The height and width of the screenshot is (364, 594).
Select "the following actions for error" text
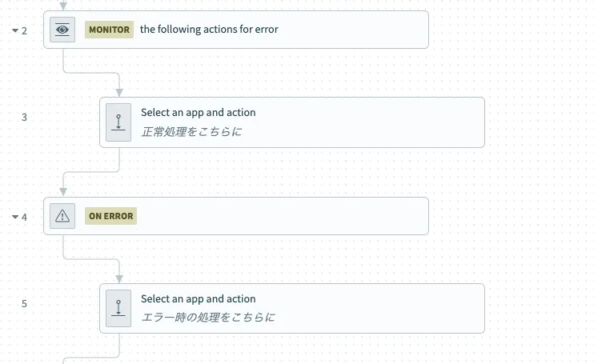[x=209, y=30]
